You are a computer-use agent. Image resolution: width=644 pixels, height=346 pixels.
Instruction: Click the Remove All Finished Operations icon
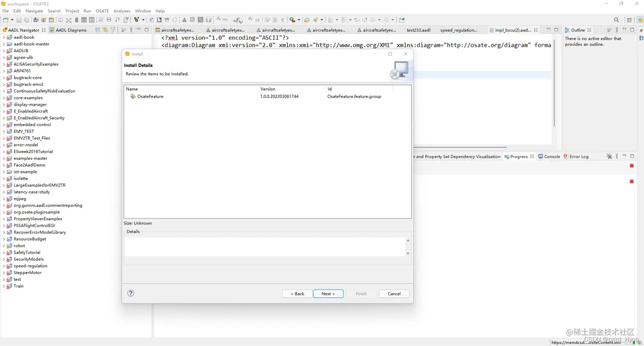pos(609,156)
